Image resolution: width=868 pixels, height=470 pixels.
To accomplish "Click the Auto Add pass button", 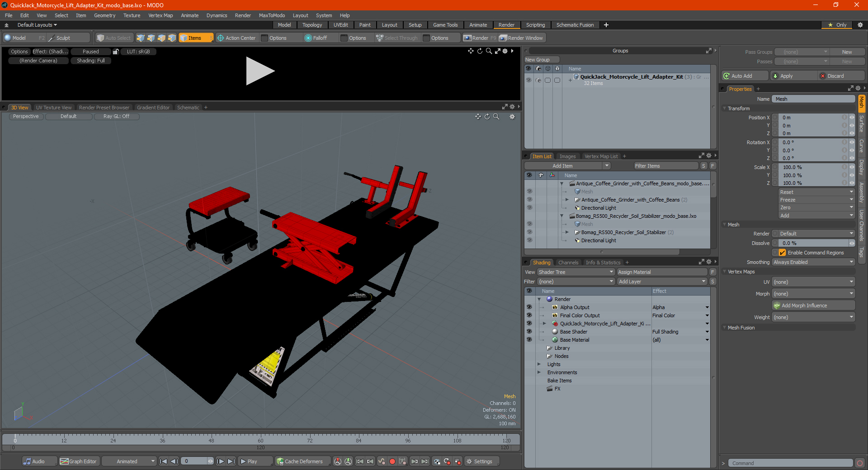I will 745,76.
